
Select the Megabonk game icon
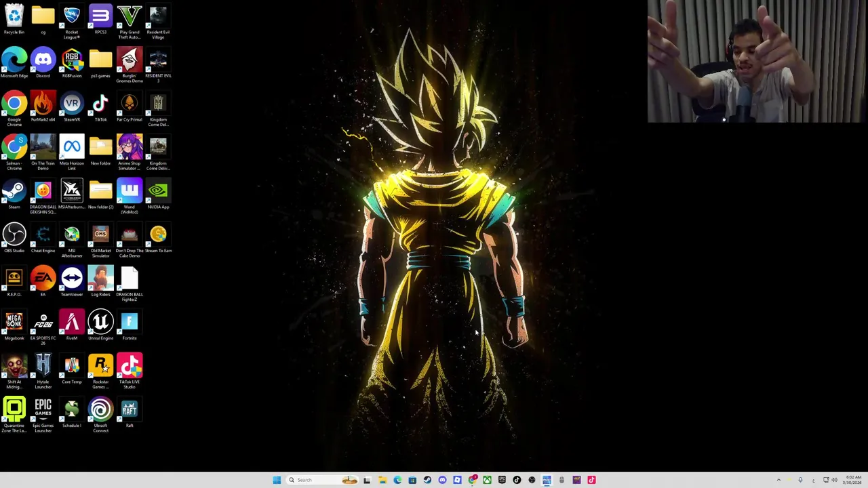click(x=14, y=323)
